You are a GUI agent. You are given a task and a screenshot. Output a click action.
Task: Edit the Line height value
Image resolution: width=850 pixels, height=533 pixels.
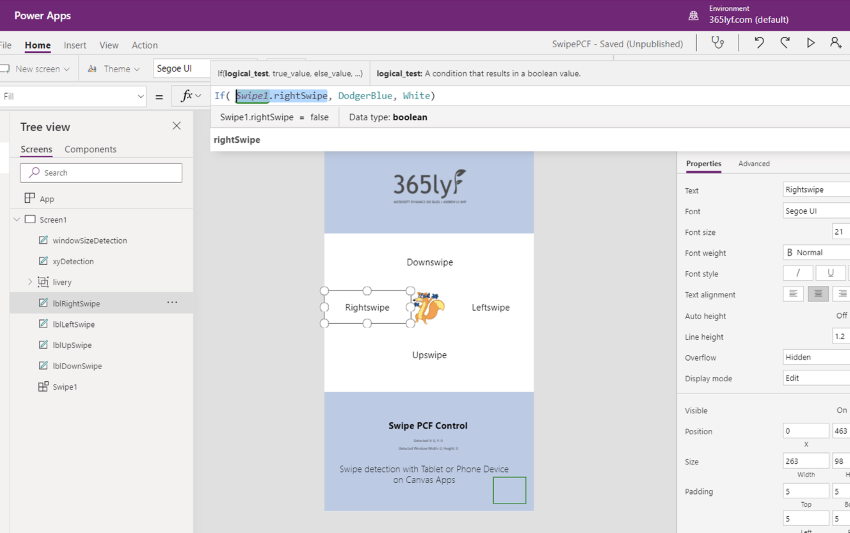click(x=841, y=336)
